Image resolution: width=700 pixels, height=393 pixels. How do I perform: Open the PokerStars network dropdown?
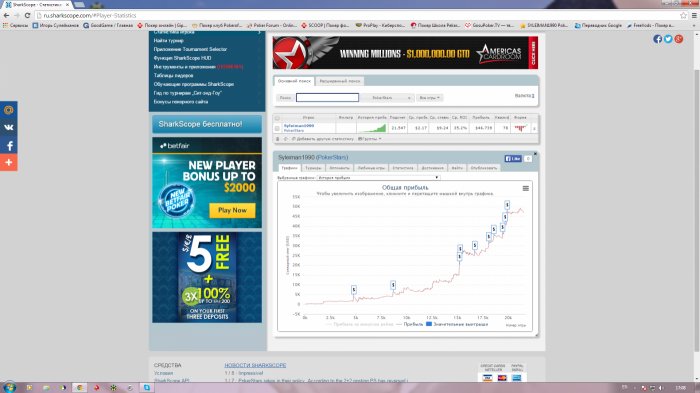[x=388, y=97]
